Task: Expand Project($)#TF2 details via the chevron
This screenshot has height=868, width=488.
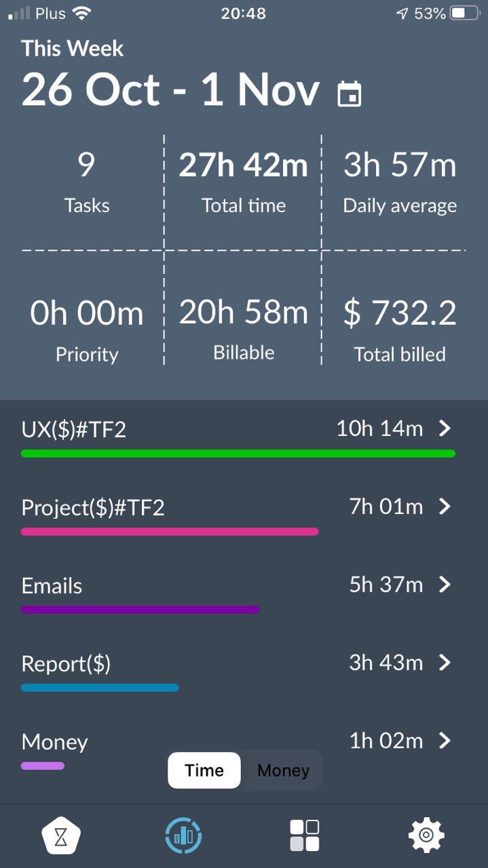Action: [446, 506]
